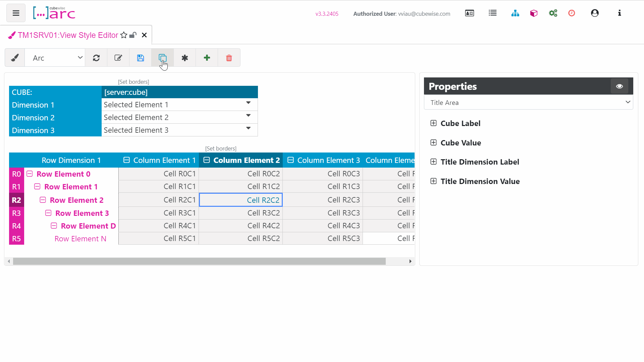
Task: Open the edit pencil icon in toolbar
Action: point(118,58)
